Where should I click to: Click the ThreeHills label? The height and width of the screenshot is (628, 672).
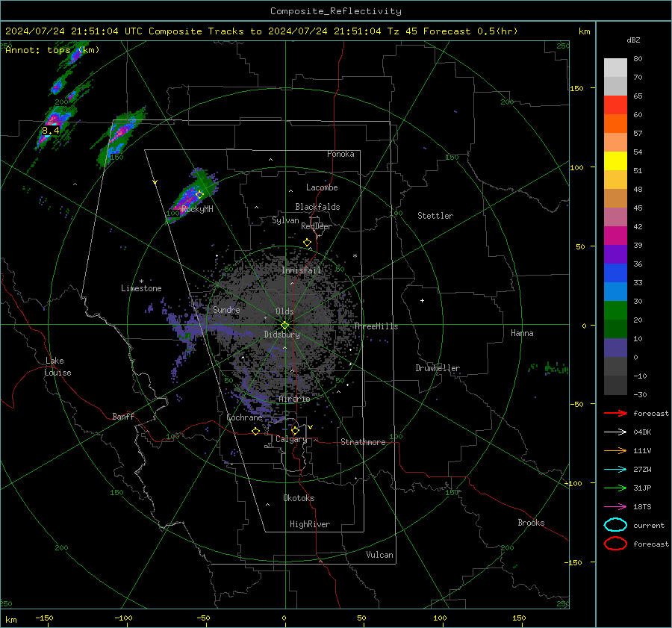click(x=376, y=326)
